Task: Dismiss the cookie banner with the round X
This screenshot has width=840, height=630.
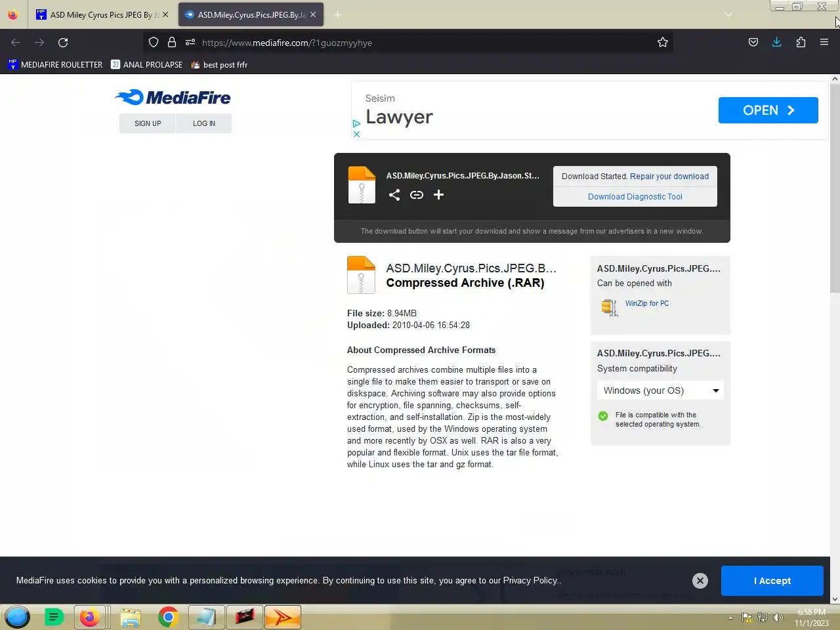Action: click(700, 581)
